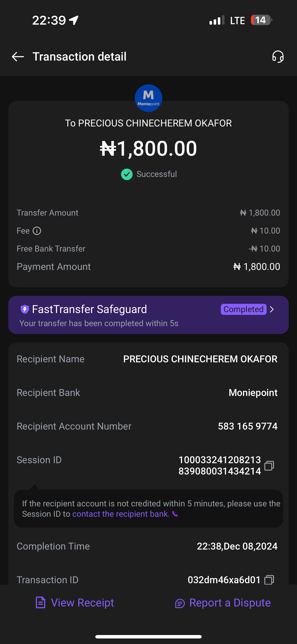This screenshot has width=297, height=644.
Task: Tap the Report a Dispute chat icon
Action: click(180, 603)
